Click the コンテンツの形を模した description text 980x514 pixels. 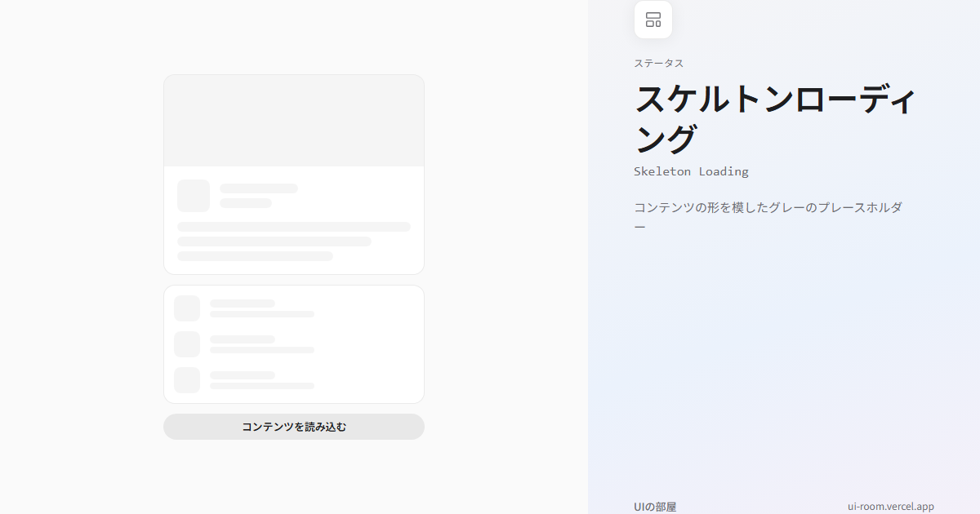(768, 216)
